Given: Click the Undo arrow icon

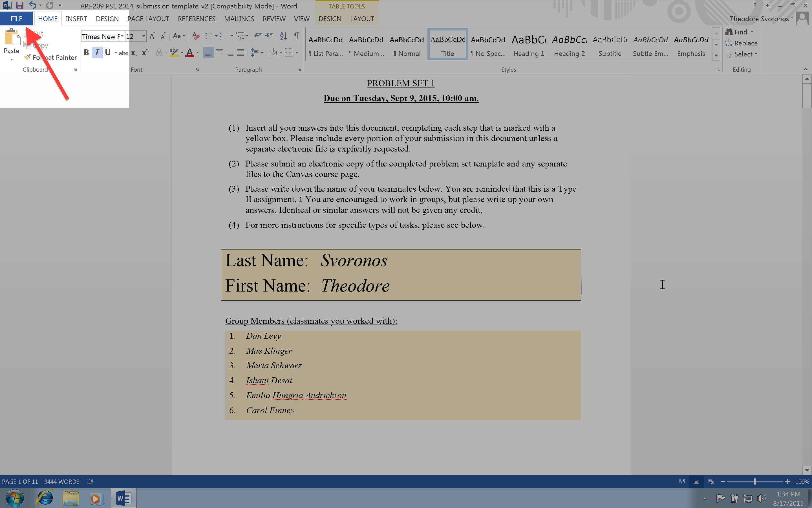Looking at the screenshot, I should click(x=32, y=5).
